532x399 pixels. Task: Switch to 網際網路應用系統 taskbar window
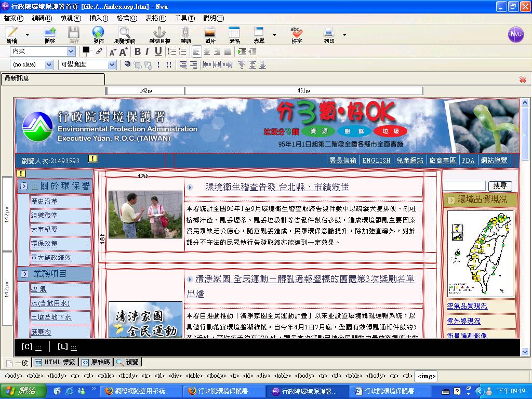click(140, 391)
